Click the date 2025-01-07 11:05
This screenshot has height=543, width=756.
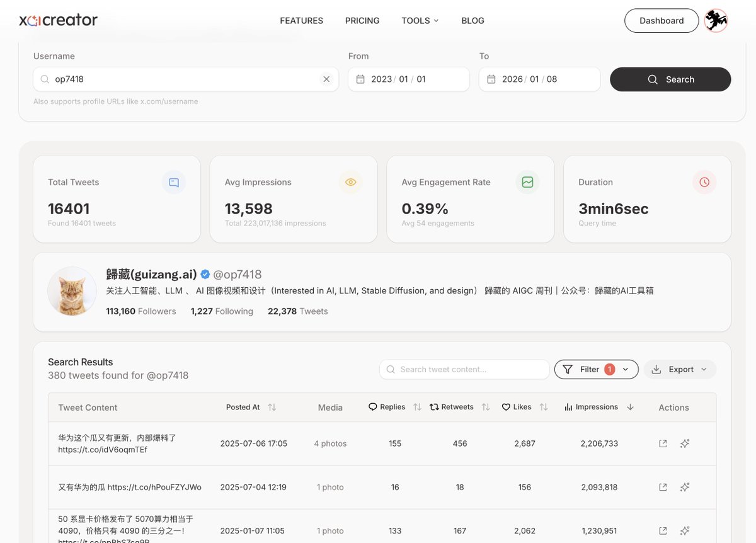(252, 530)
